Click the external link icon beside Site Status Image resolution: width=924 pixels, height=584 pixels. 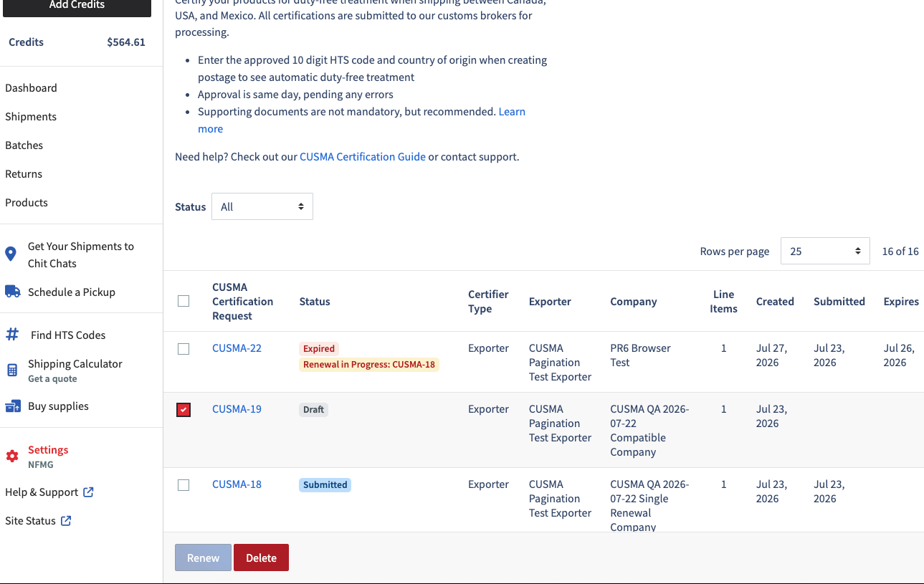tap(65, 521)
